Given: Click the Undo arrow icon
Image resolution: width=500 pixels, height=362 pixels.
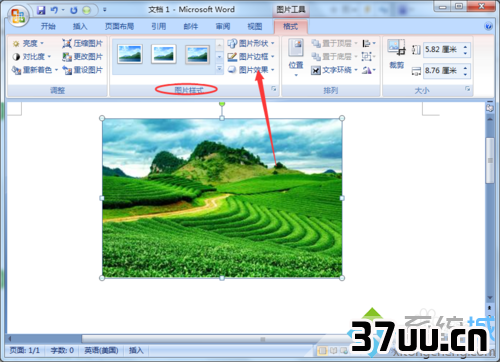Looking at the screenshot, I should [54, 10].
